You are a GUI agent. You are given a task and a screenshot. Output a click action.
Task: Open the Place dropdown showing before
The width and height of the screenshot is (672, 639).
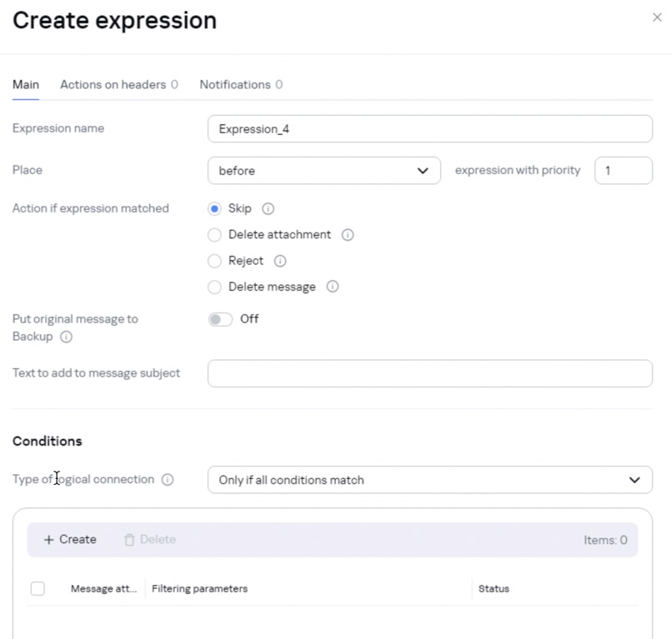point(323,171)
